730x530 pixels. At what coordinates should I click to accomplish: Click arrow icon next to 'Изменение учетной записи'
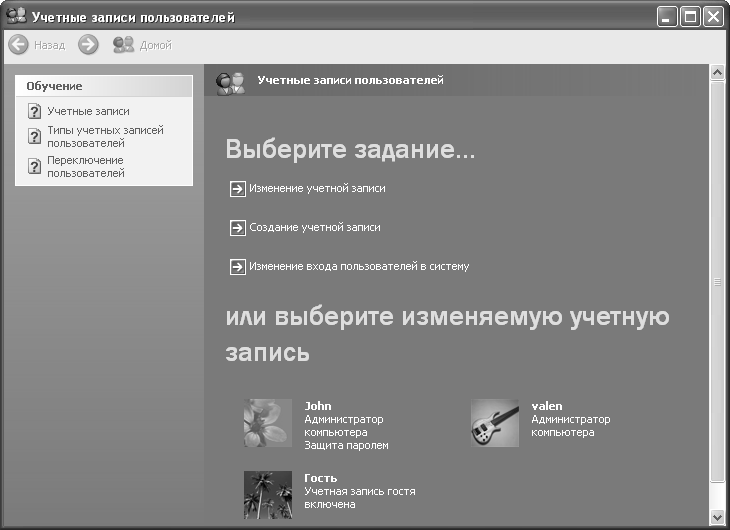[x=237, y=189]
